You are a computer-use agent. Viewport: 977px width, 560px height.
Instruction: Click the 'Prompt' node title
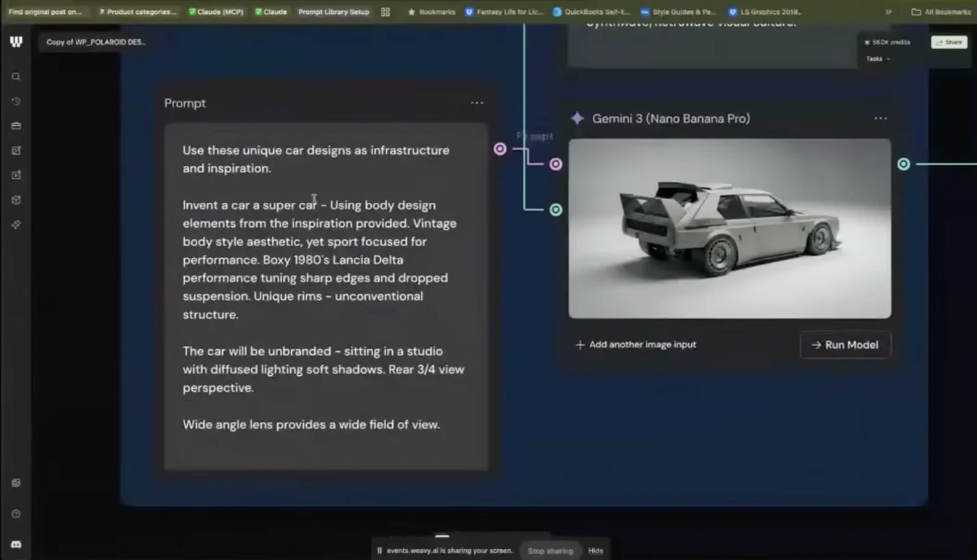pos(185,103)
